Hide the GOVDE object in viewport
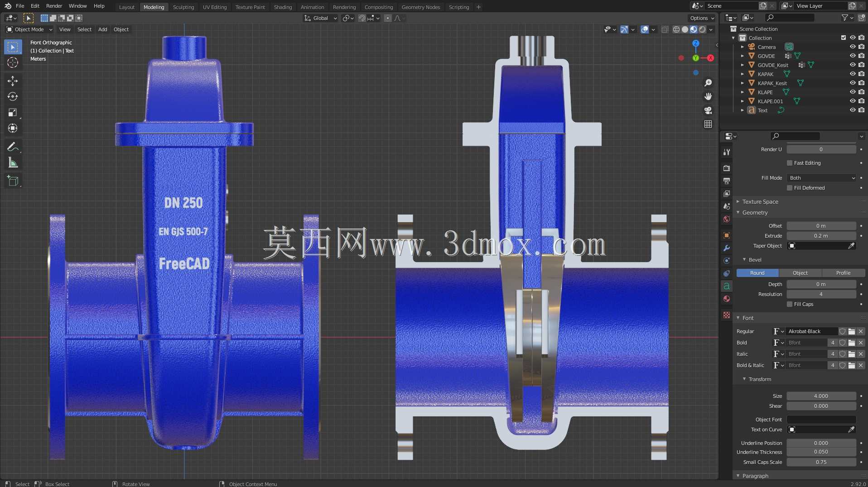The image size is (868, 487). [x=852, y=56]
